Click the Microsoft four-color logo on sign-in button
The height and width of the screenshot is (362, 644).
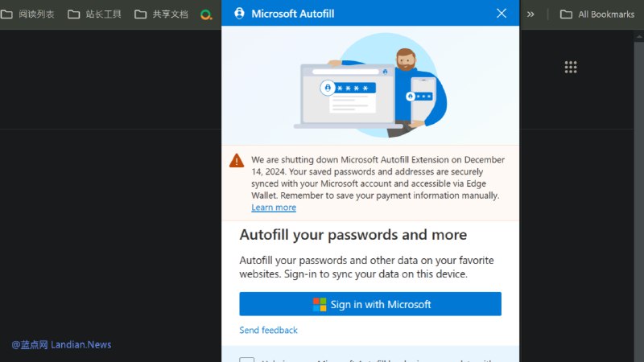319,305
